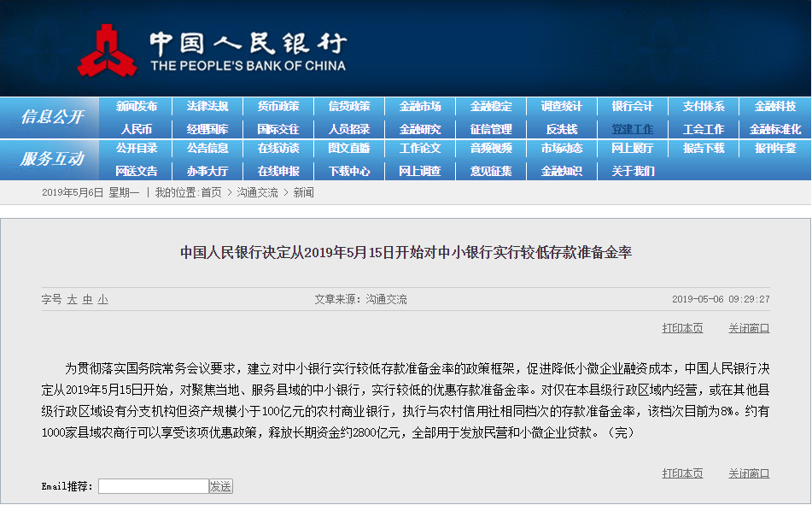
Task: Click bottom 关闭窗口 link
Action: [749, 473]
